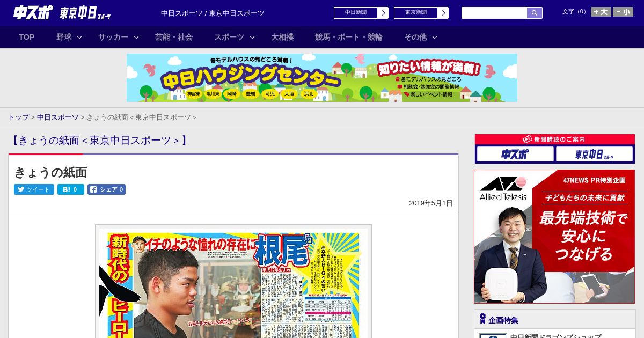Expand the その他 menu chevron
The image size is (644, 338).
(x=435, y=37)
